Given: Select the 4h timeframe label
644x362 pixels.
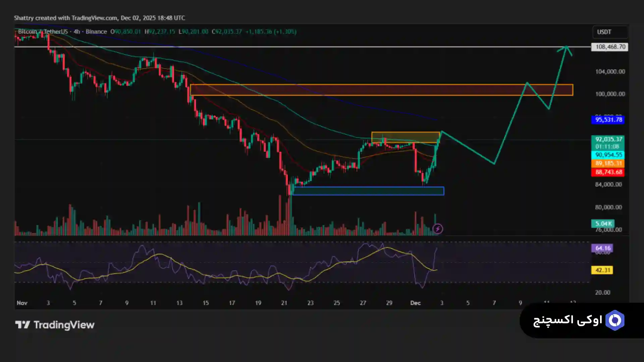Looking at the screenshot, I should click(77, 32).
